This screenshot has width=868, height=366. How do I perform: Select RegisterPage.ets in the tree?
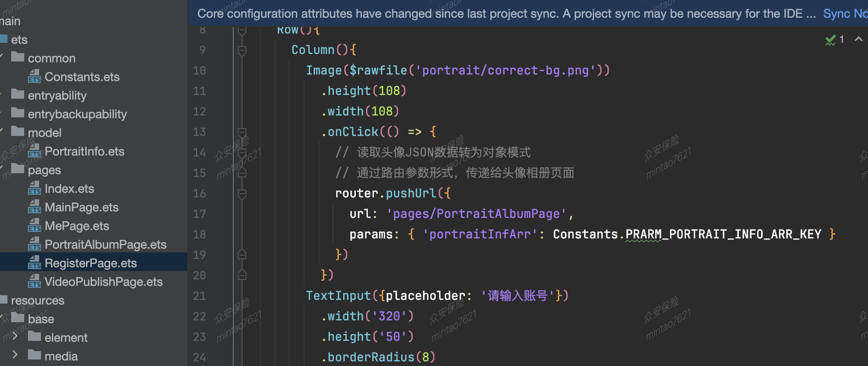pyautogui.click(x=91, y=263)
